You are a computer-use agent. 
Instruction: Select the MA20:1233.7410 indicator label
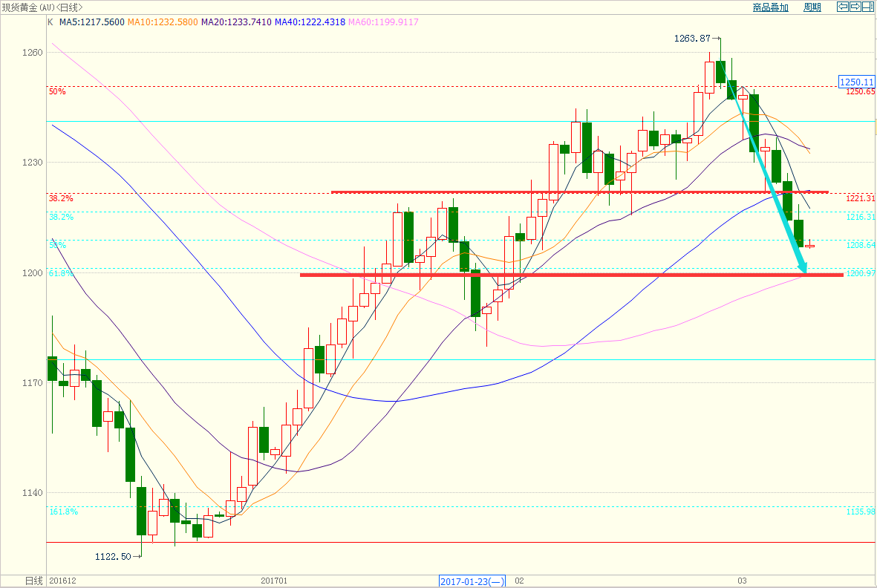(x=237, y=22)
